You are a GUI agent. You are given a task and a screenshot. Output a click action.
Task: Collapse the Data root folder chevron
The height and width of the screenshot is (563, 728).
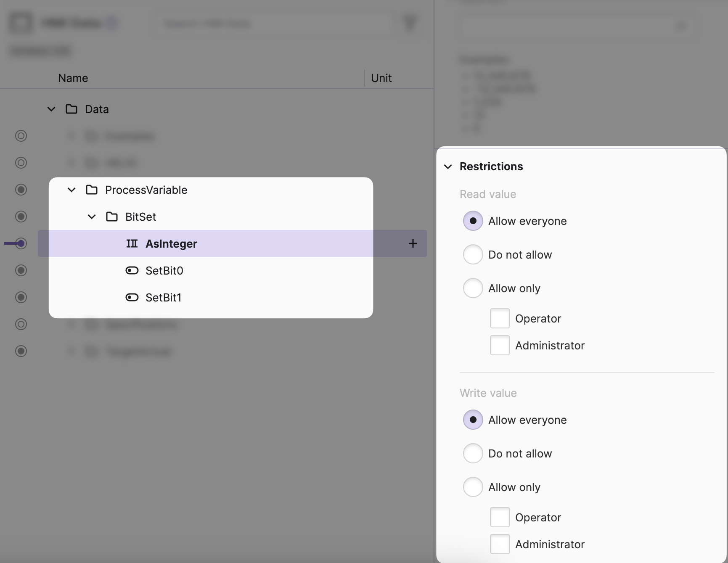51,109
